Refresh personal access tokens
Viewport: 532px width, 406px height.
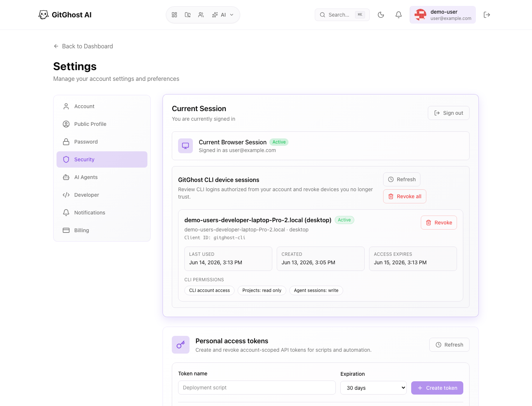pyautogui.click(x=449, y=345)
